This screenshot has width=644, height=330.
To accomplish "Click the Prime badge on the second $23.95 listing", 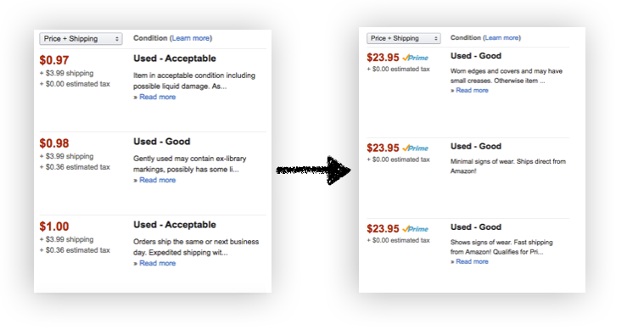I will coord(415,148).
